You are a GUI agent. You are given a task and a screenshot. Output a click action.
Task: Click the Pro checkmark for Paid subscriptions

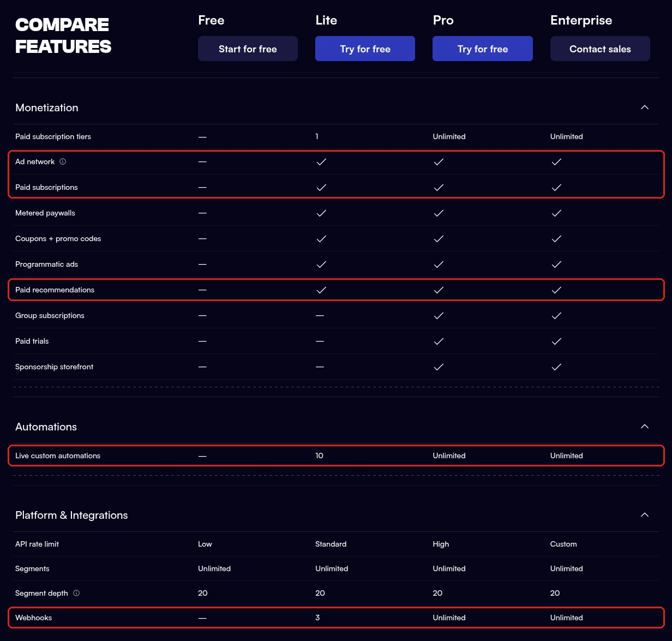point(439,188)
